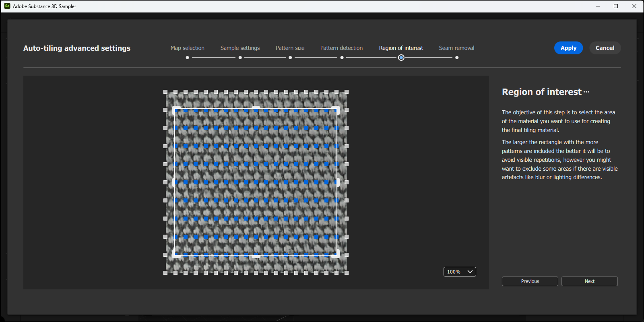This screenshot has width=644, height=322.
Task: Click the Region of interest step label
Action: (x=401, y=48)
